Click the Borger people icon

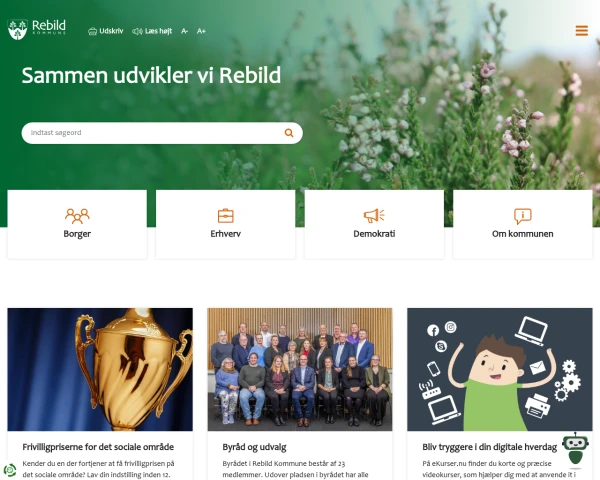[77, 216]
